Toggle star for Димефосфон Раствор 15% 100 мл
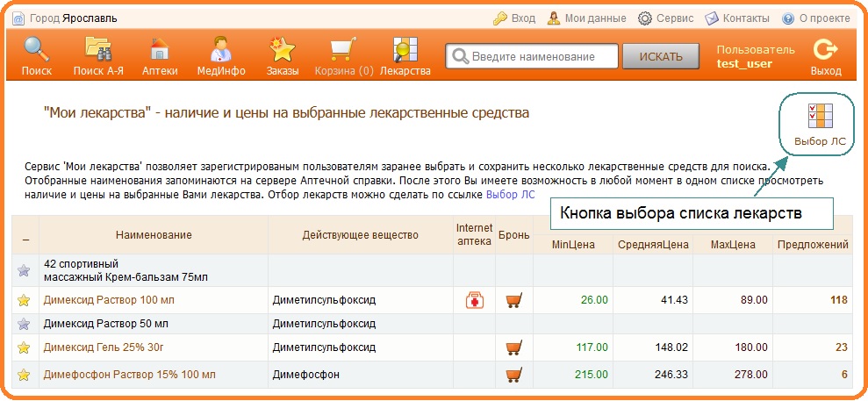868x401 pixels. [25, 374]
